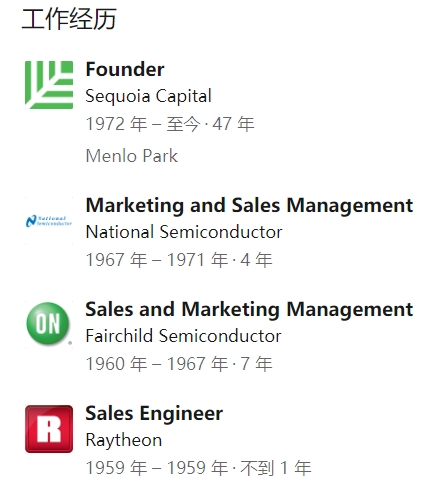Open the Raytheon company name
Image resolution: width=429 pixels, height=502 pixels.
[x=124, y=440]
